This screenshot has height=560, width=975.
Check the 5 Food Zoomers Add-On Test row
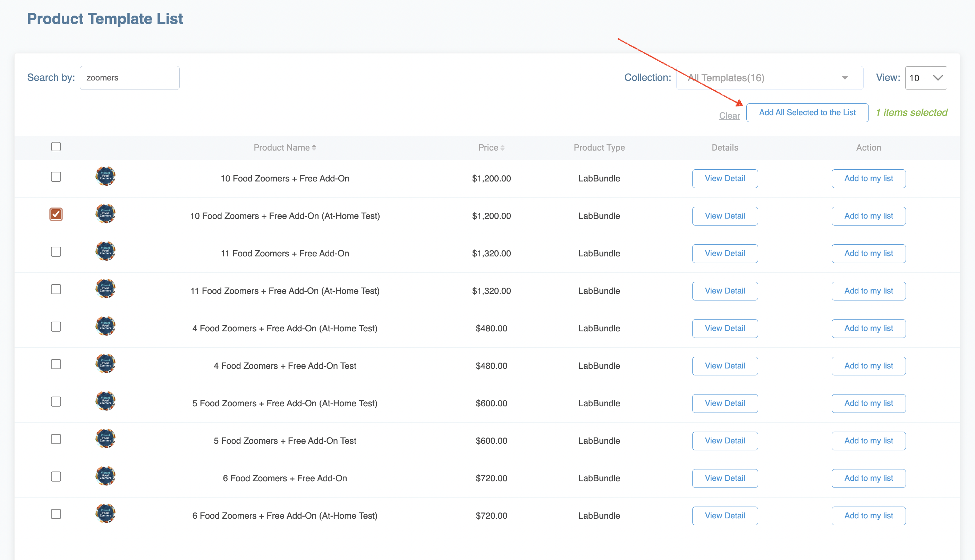click(56, 439)
